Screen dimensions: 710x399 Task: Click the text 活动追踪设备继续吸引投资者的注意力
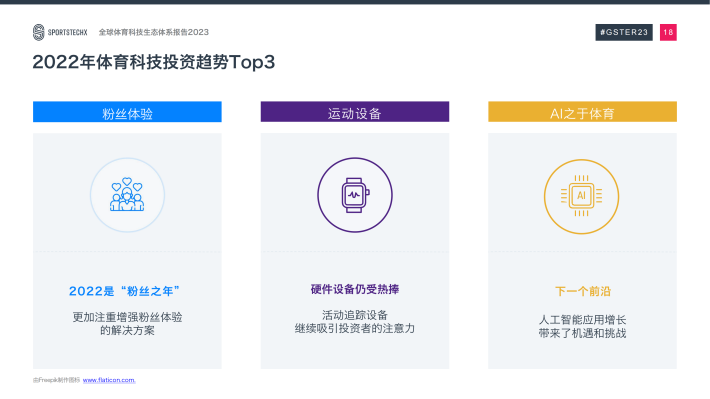pos(355,322)
